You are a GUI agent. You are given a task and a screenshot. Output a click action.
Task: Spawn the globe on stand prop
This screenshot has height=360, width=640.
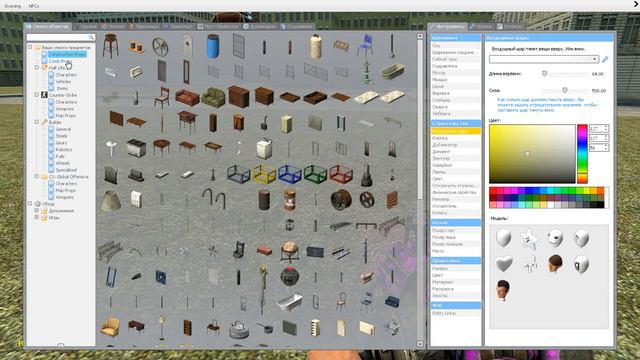[290, 251]
